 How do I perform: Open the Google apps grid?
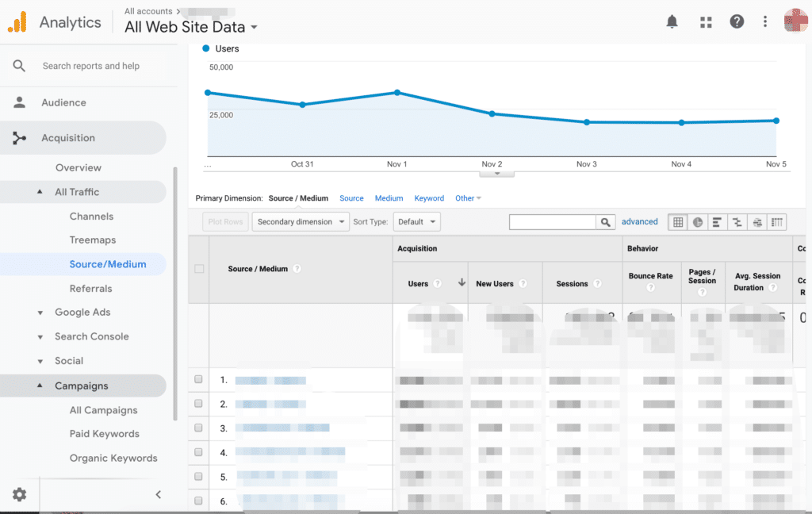(x=706, y=21)
